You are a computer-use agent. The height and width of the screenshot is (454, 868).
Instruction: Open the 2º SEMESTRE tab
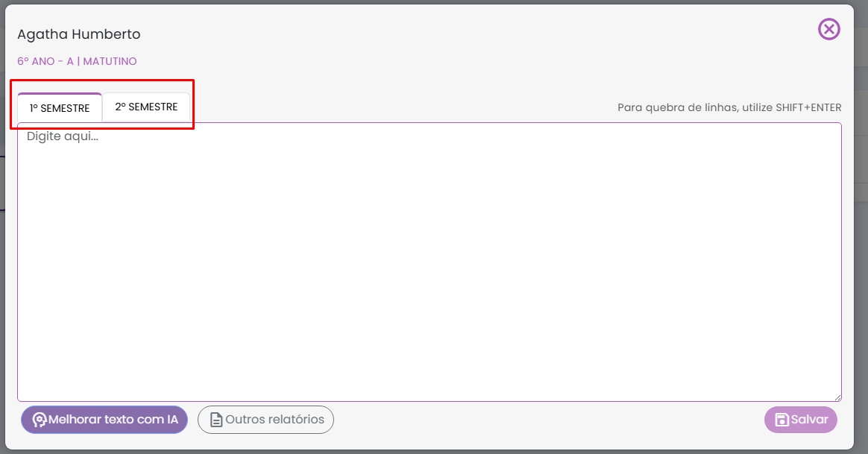coord(146,107)
